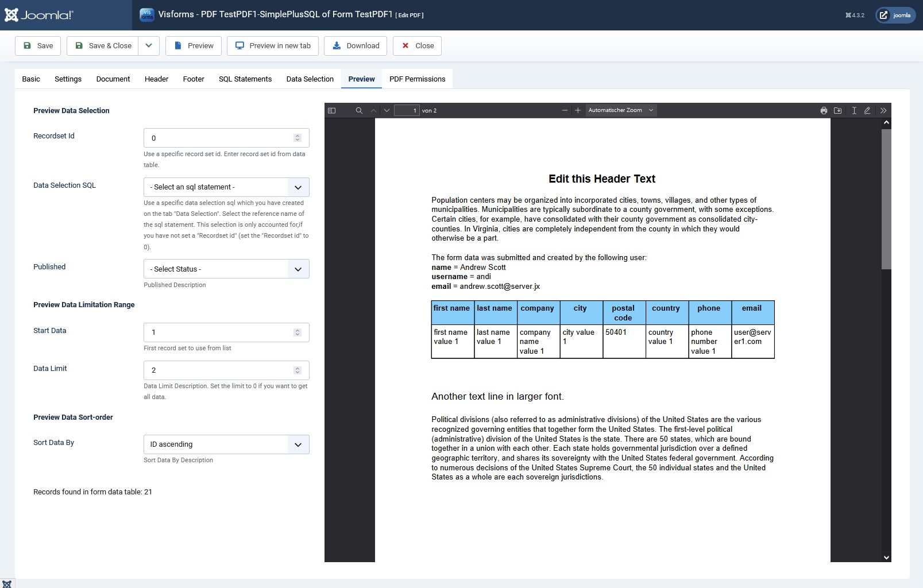The height and width of the screenshot is (588, 923).
Task: Toggle the PDF sidebar panel icon
Action: pos(332,110)
